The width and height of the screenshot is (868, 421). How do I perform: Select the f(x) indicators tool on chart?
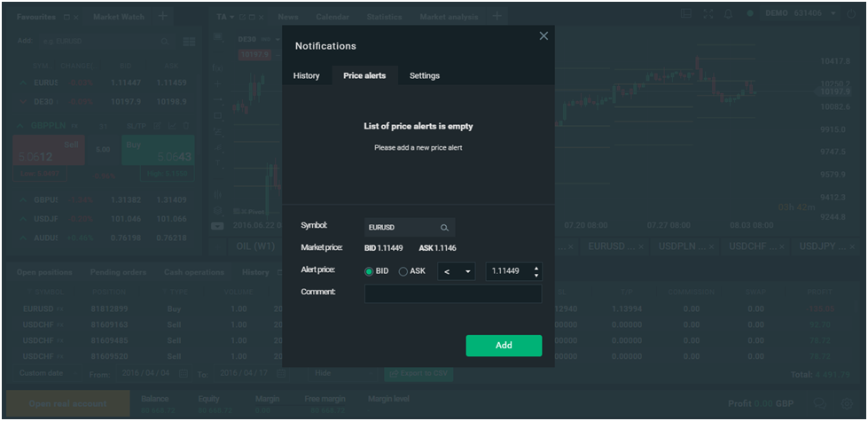(217, 67)
